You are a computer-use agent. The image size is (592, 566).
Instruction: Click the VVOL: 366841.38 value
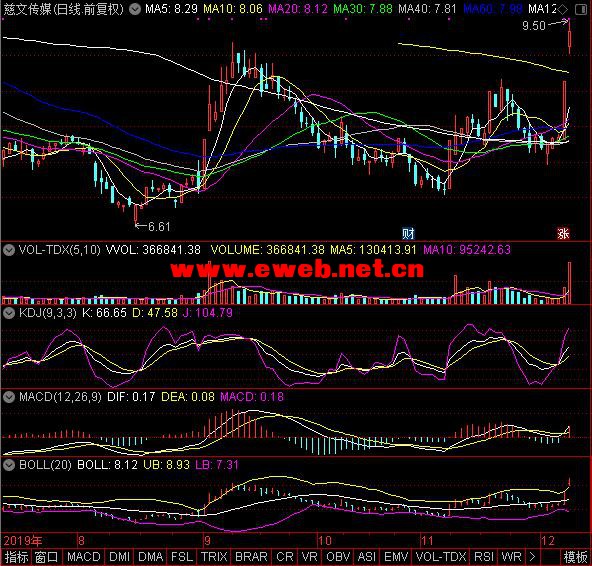(153, 250)
